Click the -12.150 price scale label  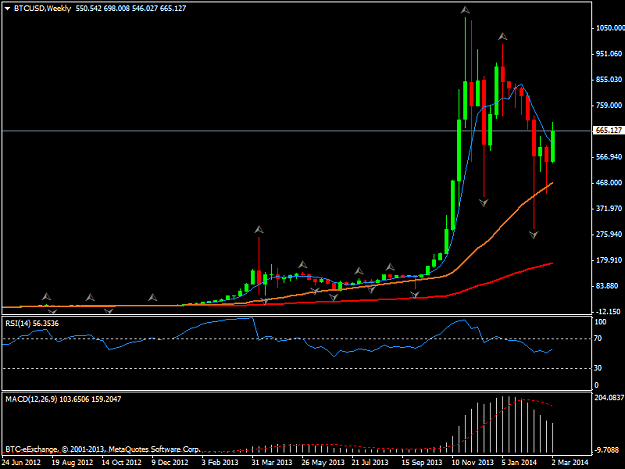[x=609, y=312]
